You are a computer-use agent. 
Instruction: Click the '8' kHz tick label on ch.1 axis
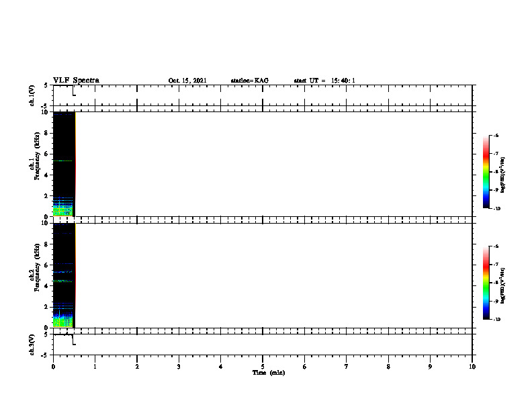(46, 133)
